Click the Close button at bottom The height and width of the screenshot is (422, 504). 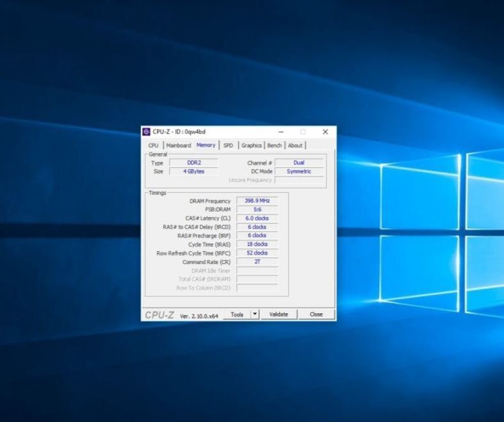pyautogui.click(x=316, y=314)
